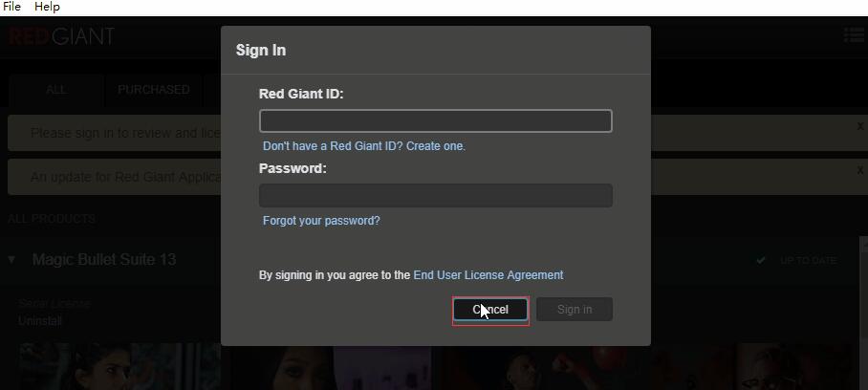Image resolution: width=868 pixels, height=390 pixels.
Task: Click the green up-to-date checkmark icon
Action: click(761, 260)
